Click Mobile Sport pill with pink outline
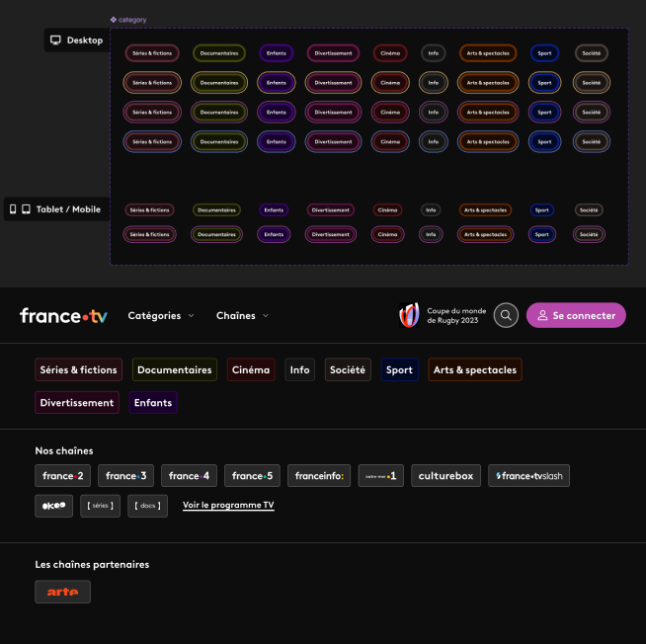 [x=541, y=234]
